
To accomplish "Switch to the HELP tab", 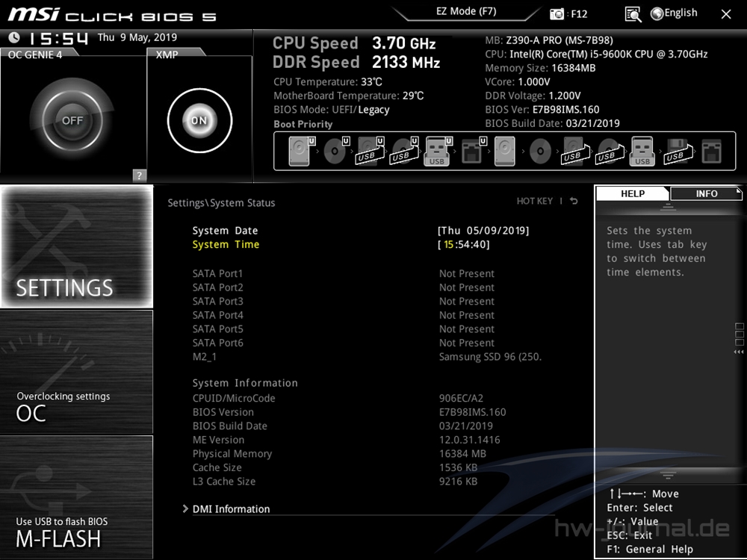I will tap(633, 193).
